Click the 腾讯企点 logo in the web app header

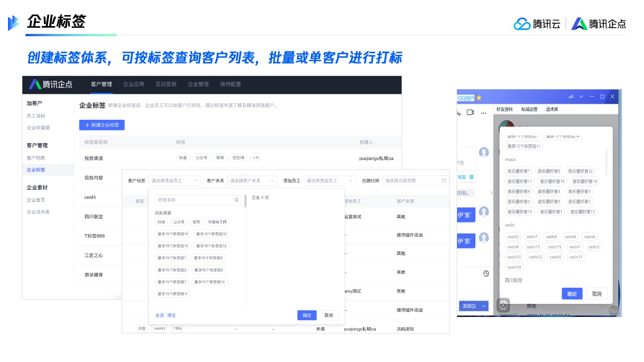(x=51, y=84)
